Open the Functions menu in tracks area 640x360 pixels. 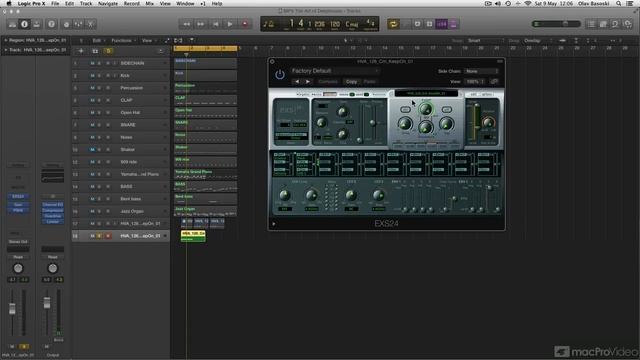[123, 40]
